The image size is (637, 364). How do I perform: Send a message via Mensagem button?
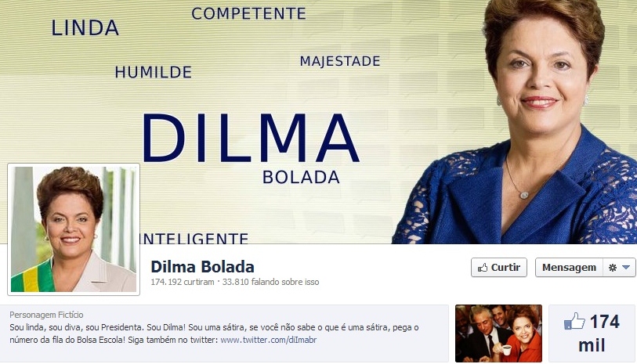click(x=569, y=268)
